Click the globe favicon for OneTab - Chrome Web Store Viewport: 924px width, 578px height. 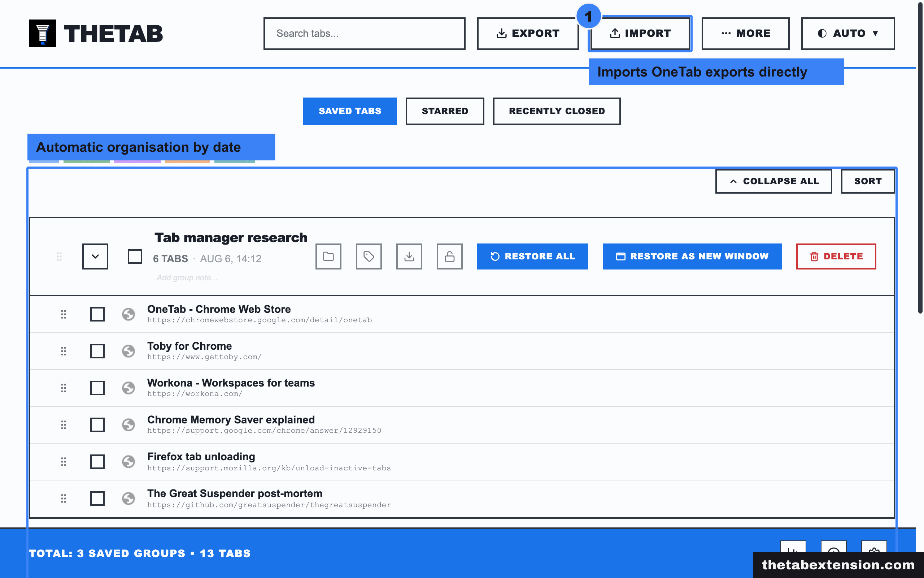click(x=128, y=314)
